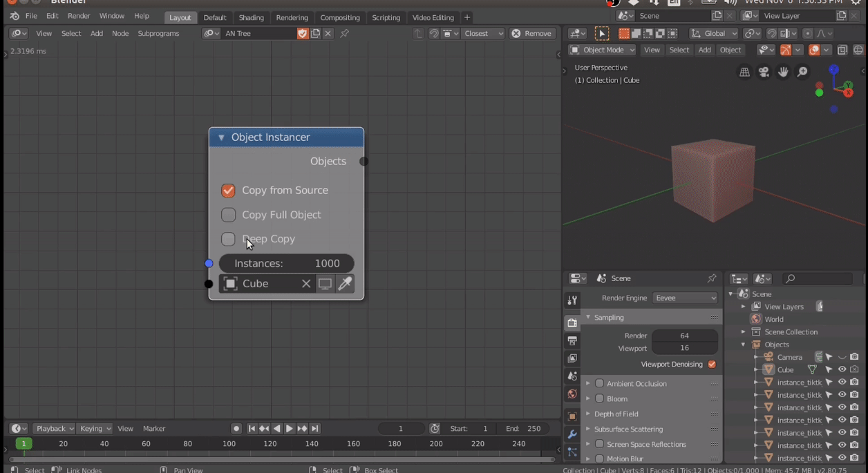Hide the Cube in outliner via eye
This screenshot has width=868, height=473.
pyautogui.click(x=842, y=369)
